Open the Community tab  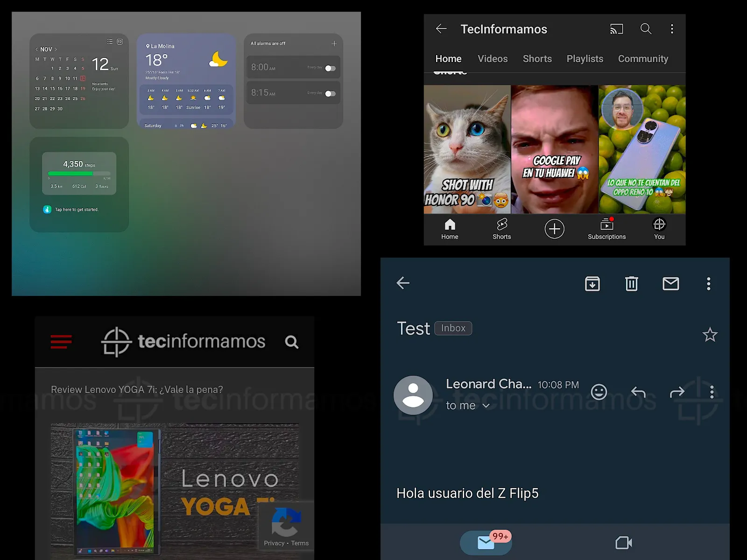point(643,59)
